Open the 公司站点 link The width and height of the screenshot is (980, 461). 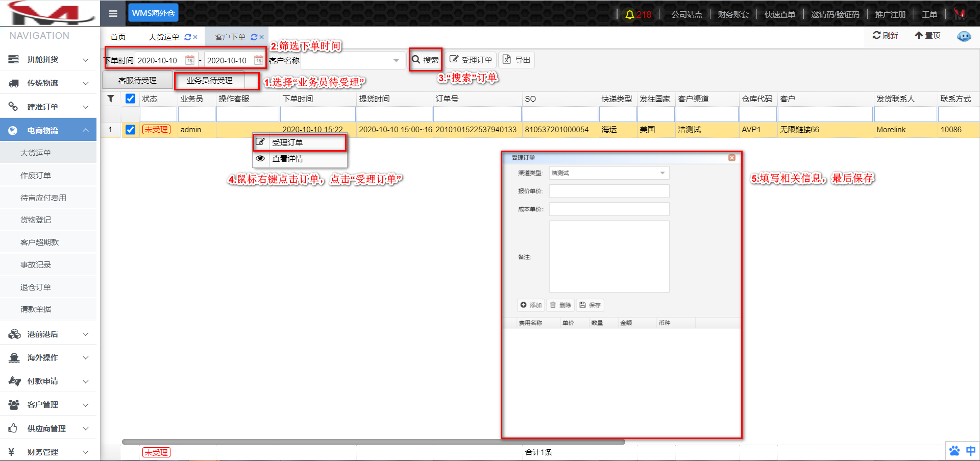(687, 14)
